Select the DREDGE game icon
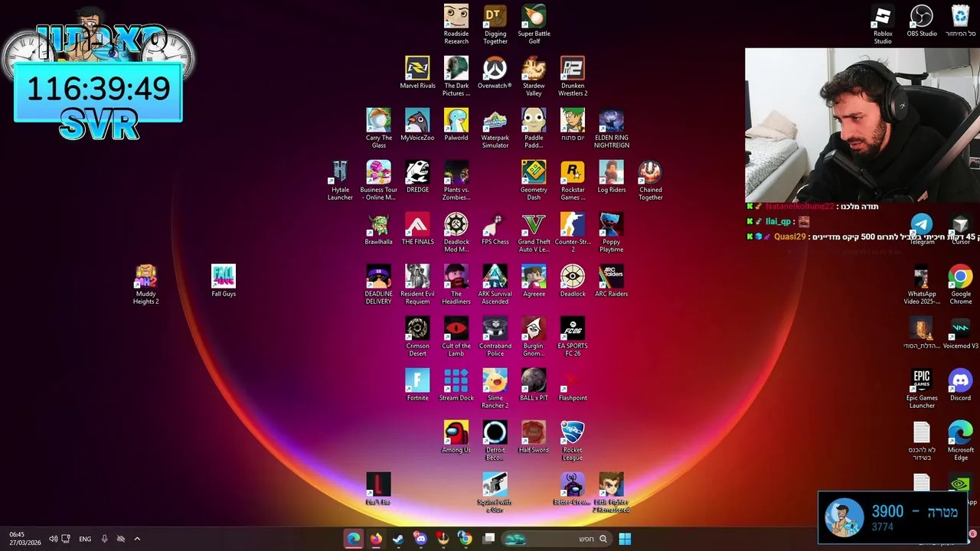This screenshot has height=551, width=980. [x=417, y=177]
